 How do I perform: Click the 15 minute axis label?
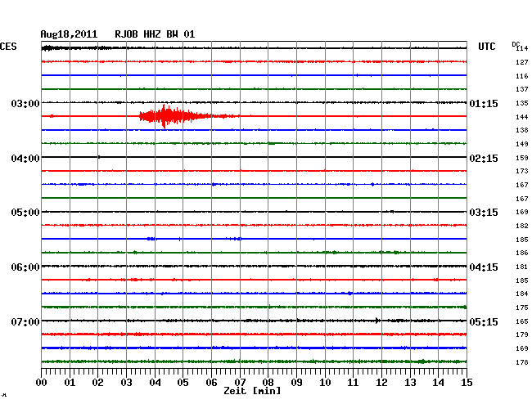click(467, 382)
